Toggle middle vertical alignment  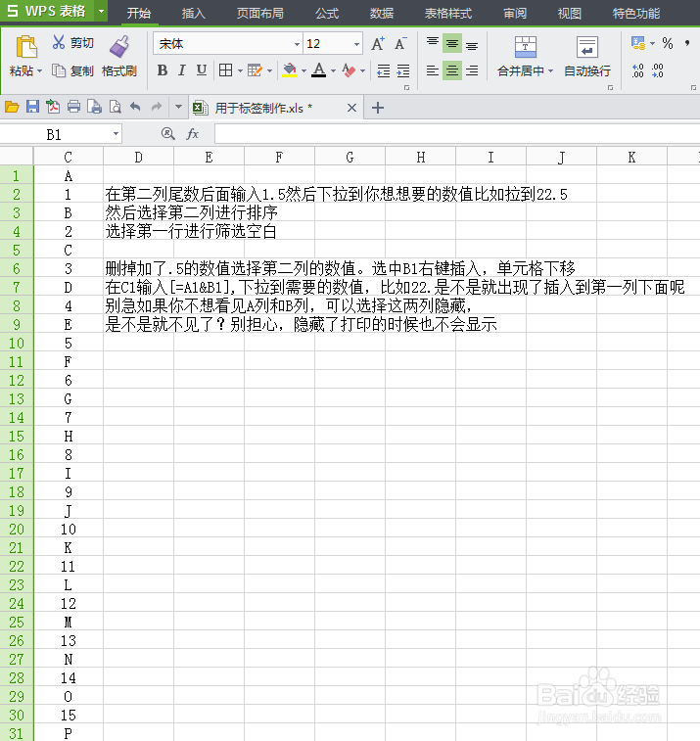coord(452,43)
